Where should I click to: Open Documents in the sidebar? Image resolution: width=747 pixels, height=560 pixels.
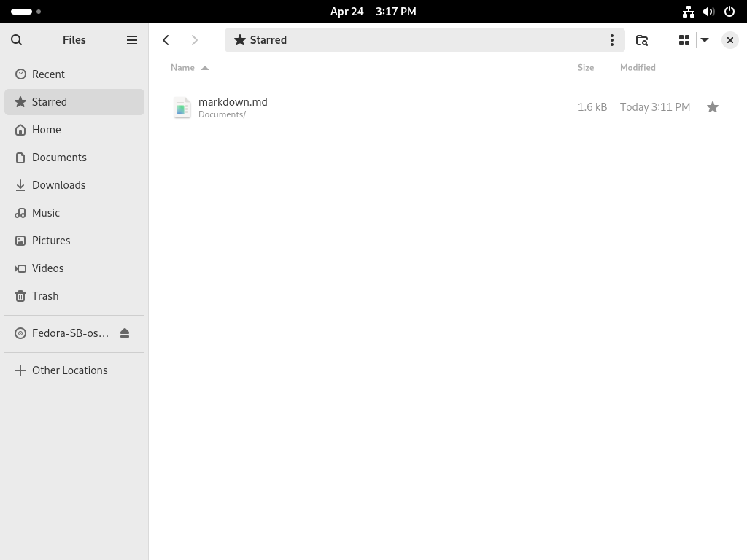[x=74, y=157]
